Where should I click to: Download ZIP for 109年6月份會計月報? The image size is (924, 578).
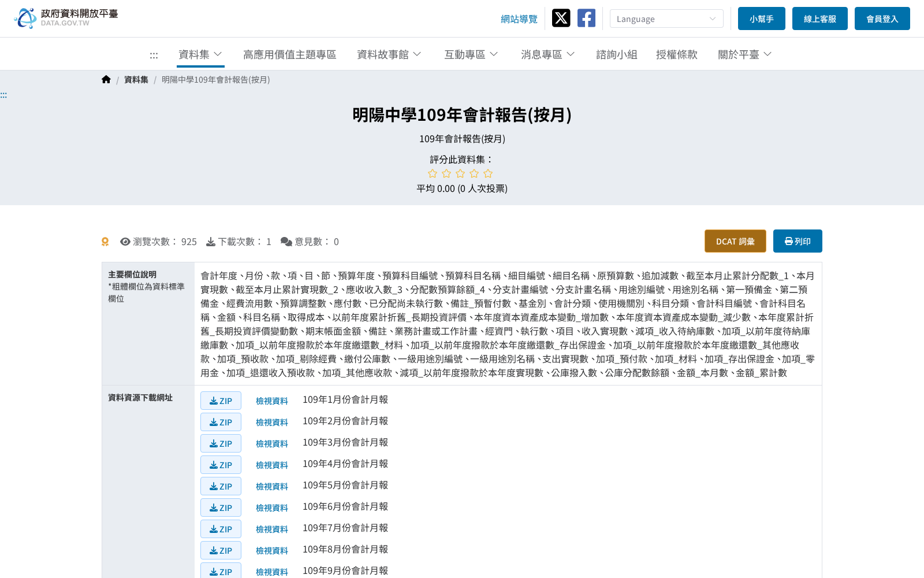point(221,507)
